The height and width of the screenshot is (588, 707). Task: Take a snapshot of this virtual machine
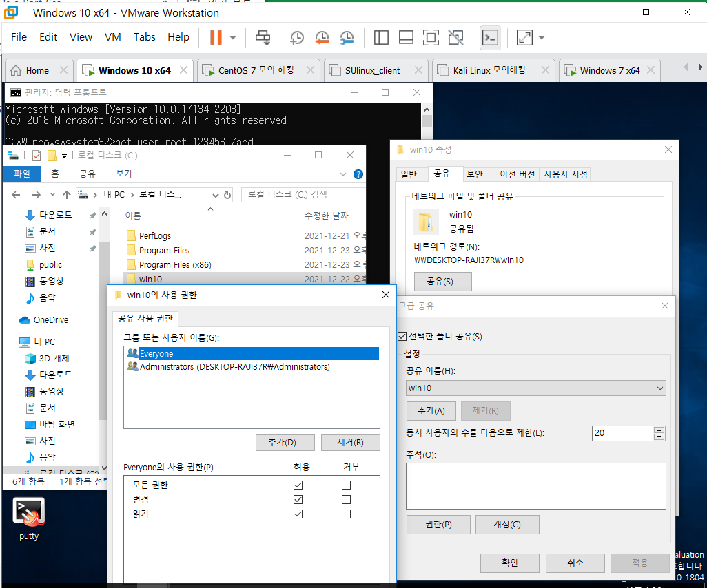(297, 37)
